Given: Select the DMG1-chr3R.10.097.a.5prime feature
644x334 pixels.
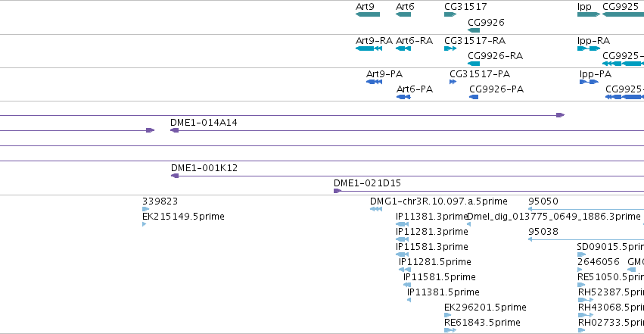Looking at the screenshot, I should point(376,209).
